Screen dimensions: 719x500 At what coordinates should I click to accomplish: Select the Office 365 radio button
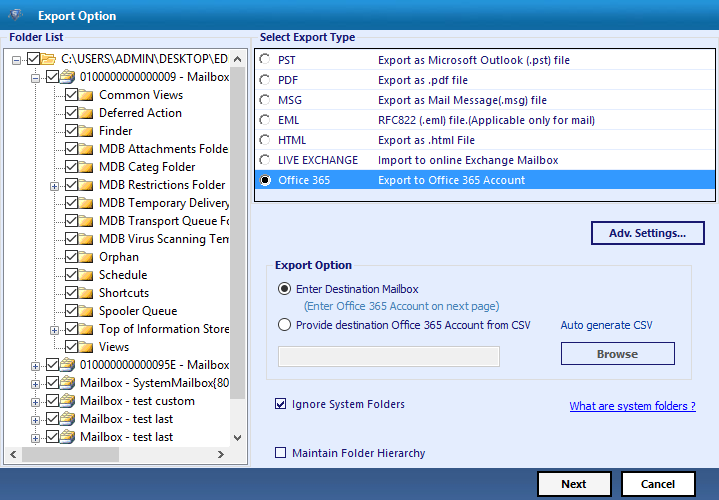tap(265, 180)
